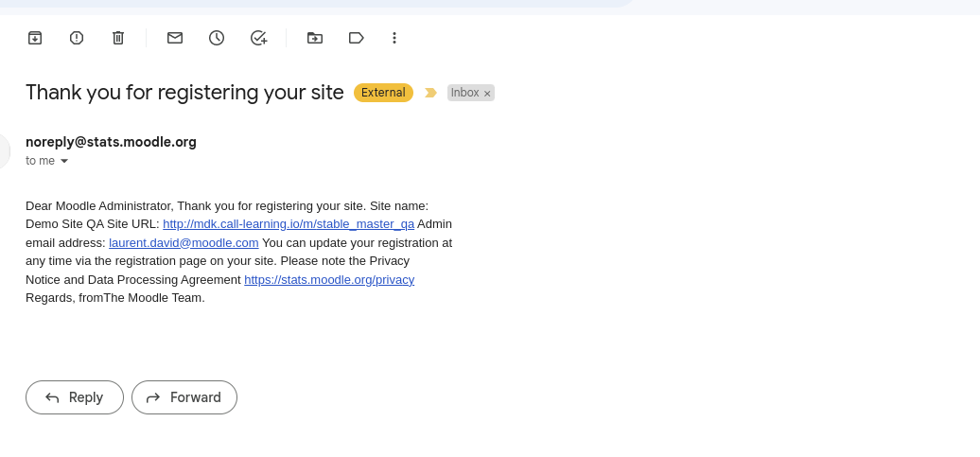This screenshot has width=980, height=457.
Task: Click the 'Dear Moodle Administrator' line
Action: [x=227, y=205]
